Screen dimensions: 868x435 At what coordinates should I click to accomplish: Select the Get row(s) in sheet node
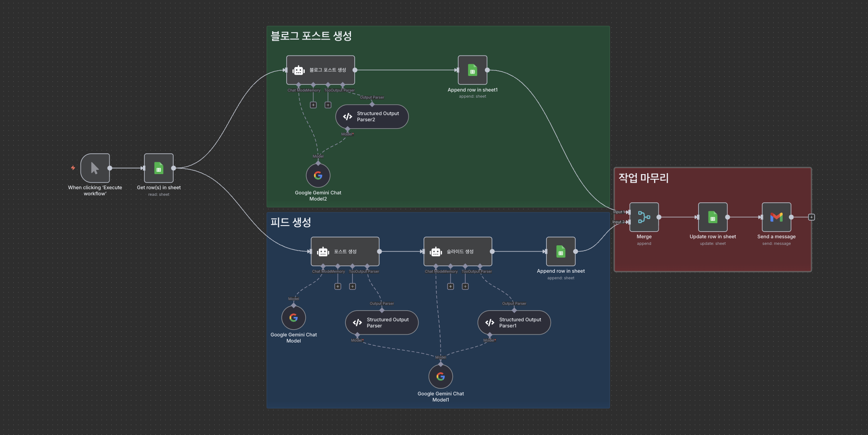(159, 168)
